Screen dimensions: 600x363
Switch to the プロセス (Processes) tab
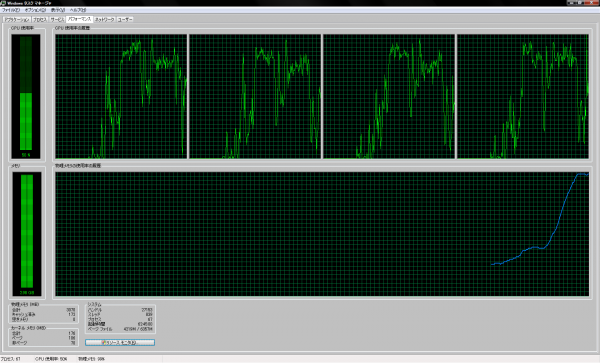[x=39, y=19]
